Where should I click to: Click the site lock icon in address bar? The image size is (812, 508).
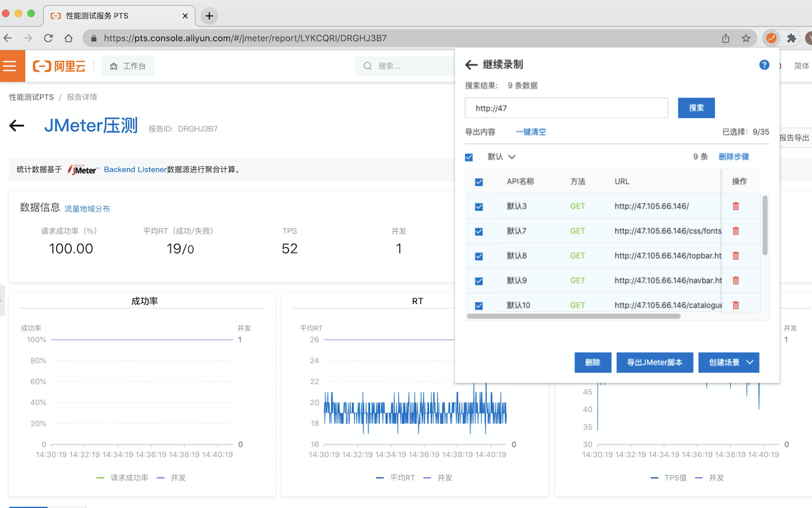(x=94, y=38)
